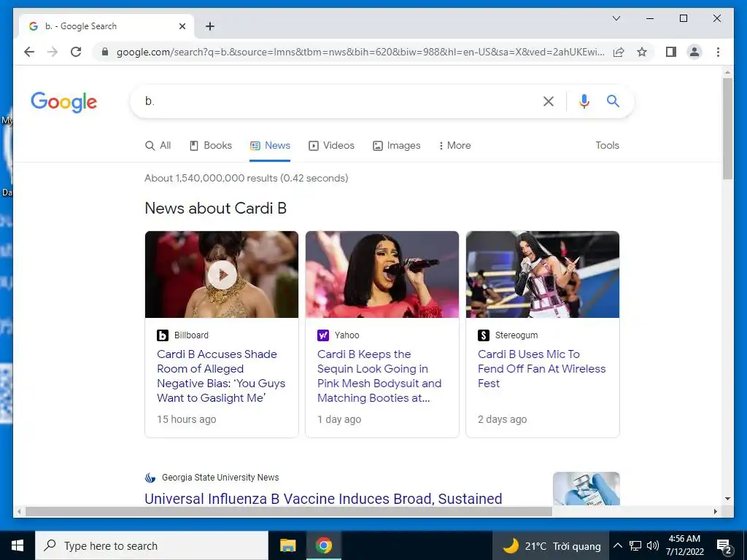Click the horizontal scrollbar right arrow
This screenshot has height=560, width=747.
point(715,511)
